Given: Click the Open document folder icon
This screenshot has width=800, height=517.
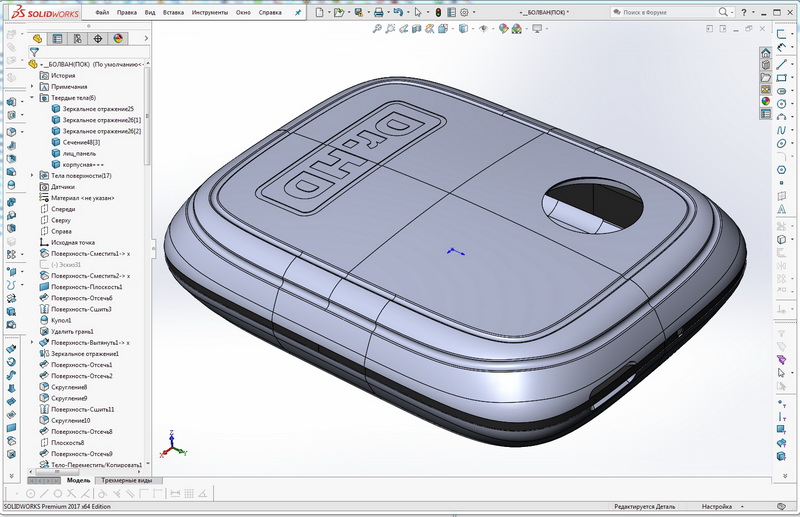Looking at the screenshot, I should pos(338,12).
